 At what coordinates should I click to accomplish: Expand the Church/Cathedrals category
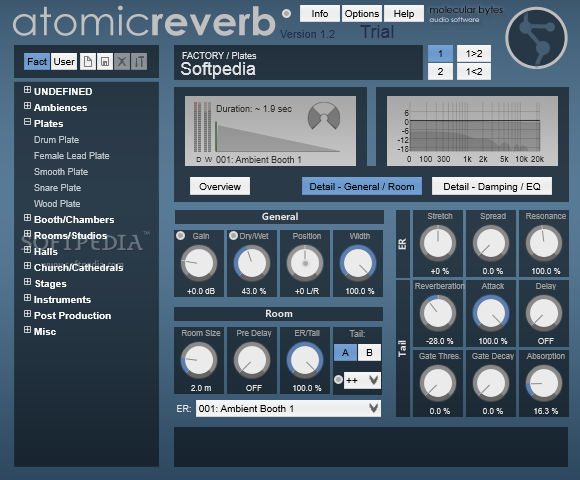[x=27, y=266]
